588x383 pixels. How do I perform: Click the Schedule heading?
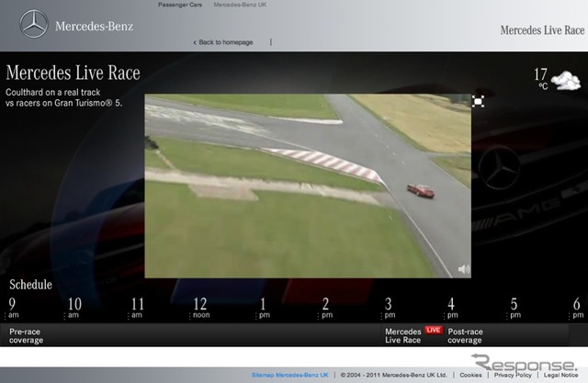(30, 285)
